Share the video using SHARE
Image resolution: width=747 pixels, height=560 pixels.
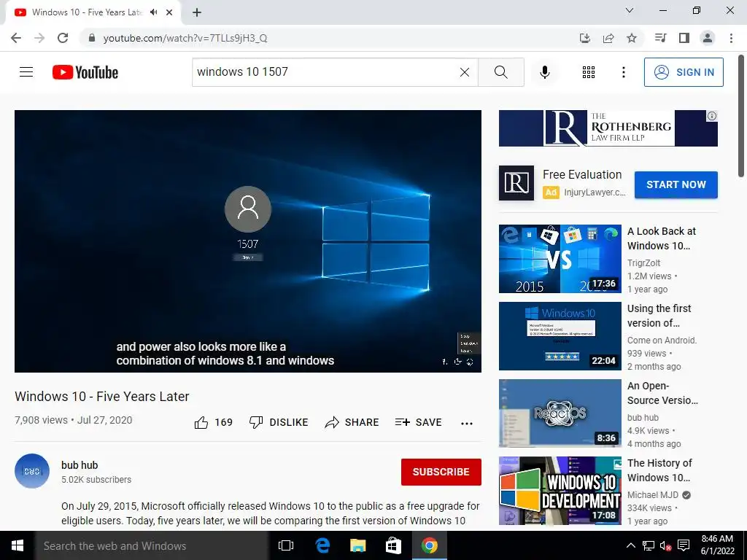352,422
